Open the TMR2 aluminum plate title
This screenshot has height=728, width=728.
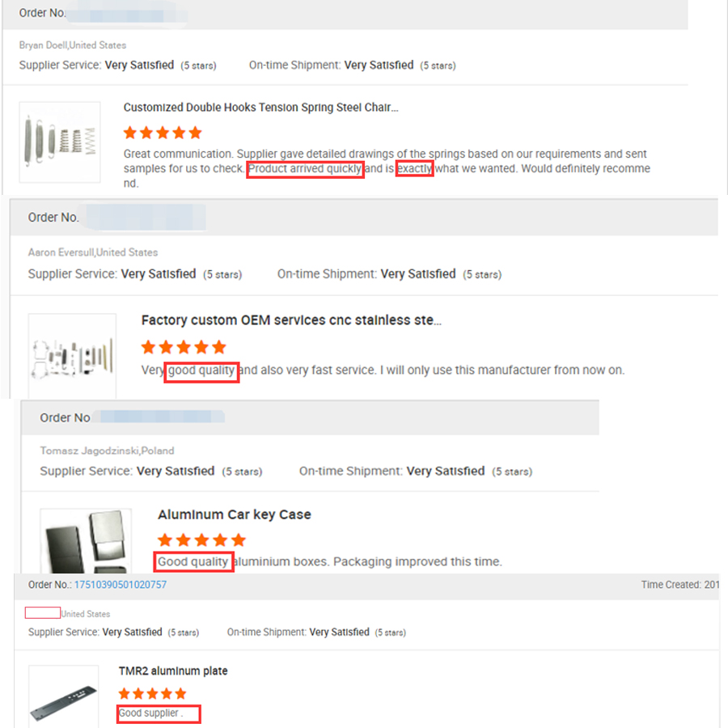coord(173,671)
